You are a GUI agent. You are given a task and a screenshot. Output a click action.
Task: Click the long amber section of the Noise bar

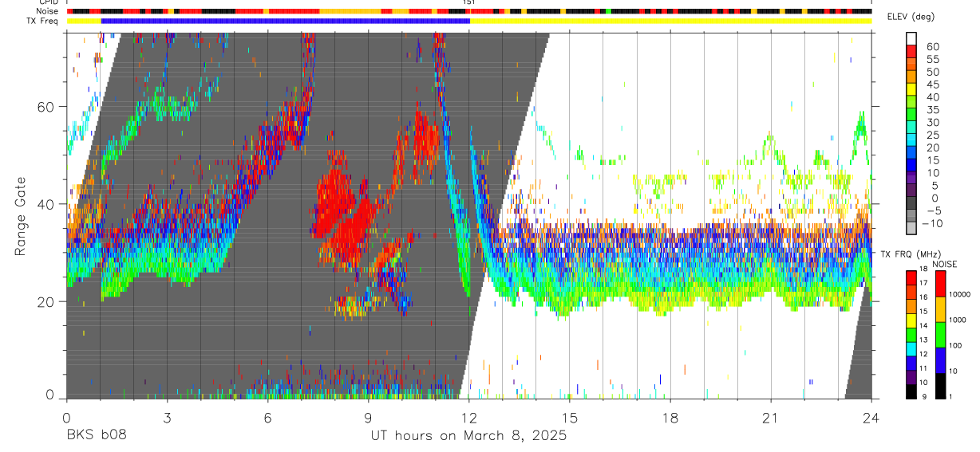[x=350, y=11]
